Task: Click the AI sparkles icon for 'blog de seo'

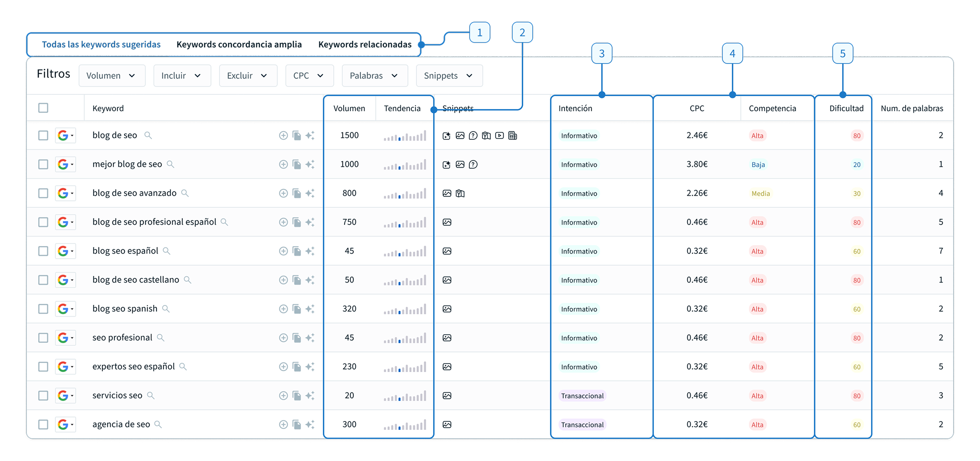Action: click(x=311, y=135)
